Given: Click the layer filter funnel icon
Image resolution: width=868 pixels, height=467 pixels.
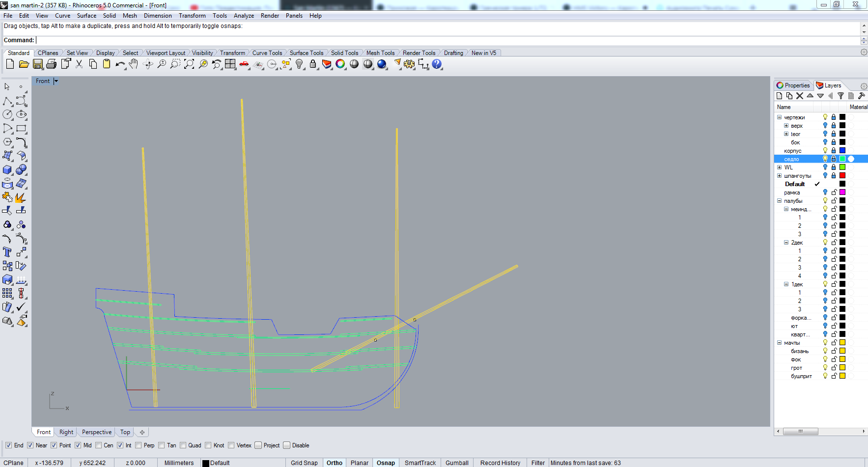Looking at the screenshot, I should pyautogui.click(x=840, y=96).
